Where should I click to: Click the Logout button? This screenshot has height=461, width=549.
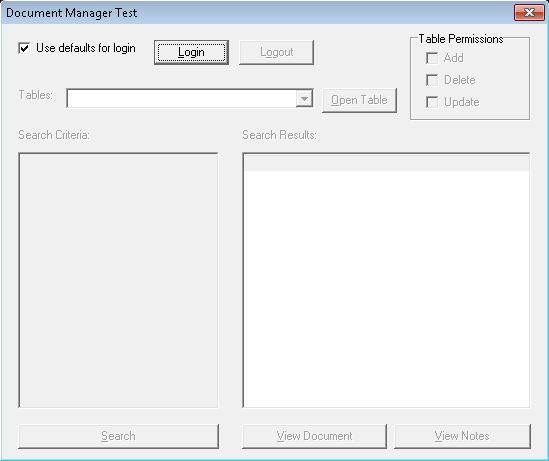[276, 52]
